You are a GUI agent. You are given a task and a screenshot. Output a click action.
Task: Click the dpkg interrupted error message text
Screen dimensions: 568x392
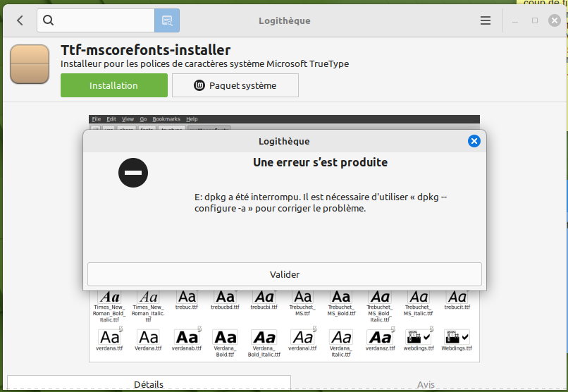point(321,202)
